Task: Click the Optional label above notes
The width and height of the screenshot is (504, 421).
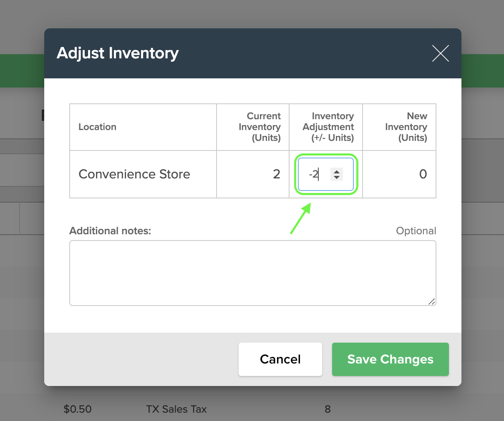Action: tap(416, 231)
